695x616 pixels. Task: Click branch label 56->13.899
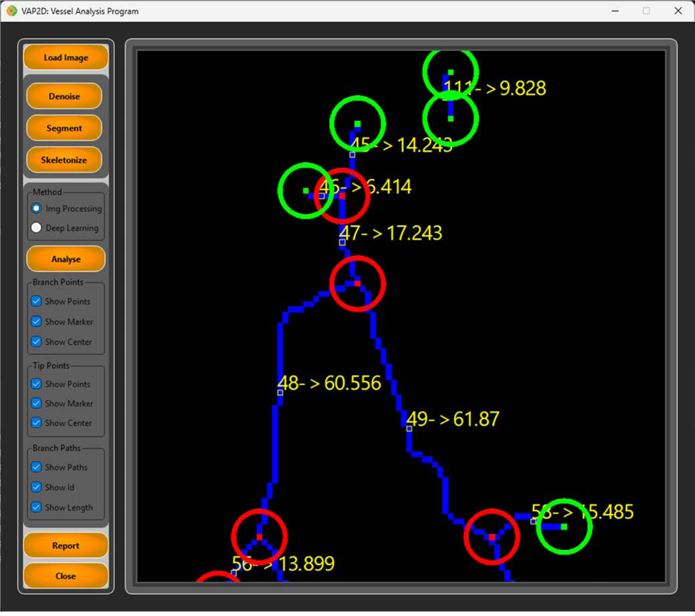[x=283, y=563]
